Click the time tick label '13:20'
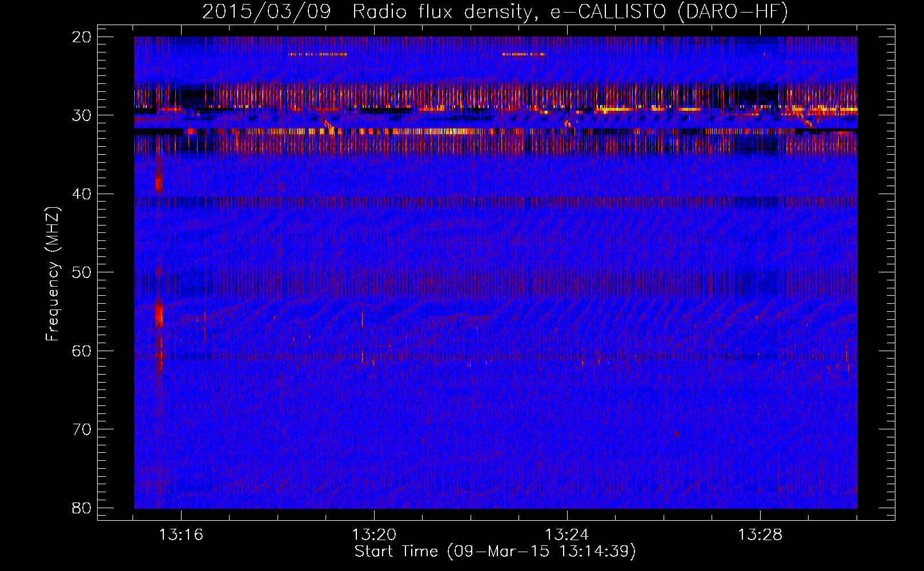924x571 pixels. [374, 535]
